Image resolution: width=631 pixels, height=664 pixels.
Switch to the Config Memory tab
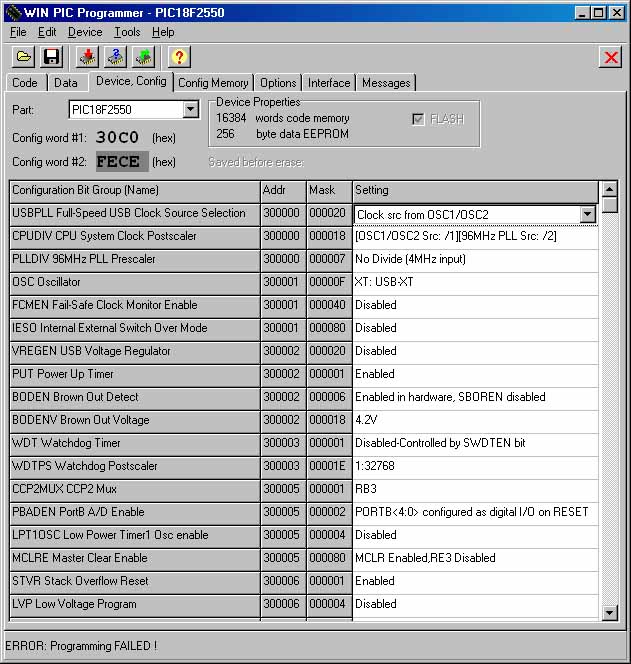(213, 83)
